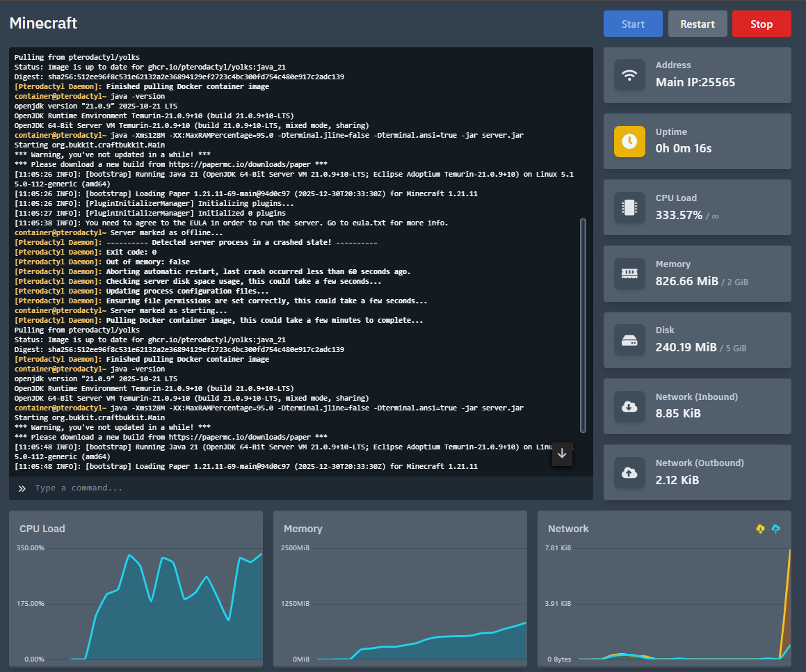Image resolution: width=806 pixels, height=672 pixels.
Task: Click the Wi-Fi icon beside Address
Action: point(629,75)
